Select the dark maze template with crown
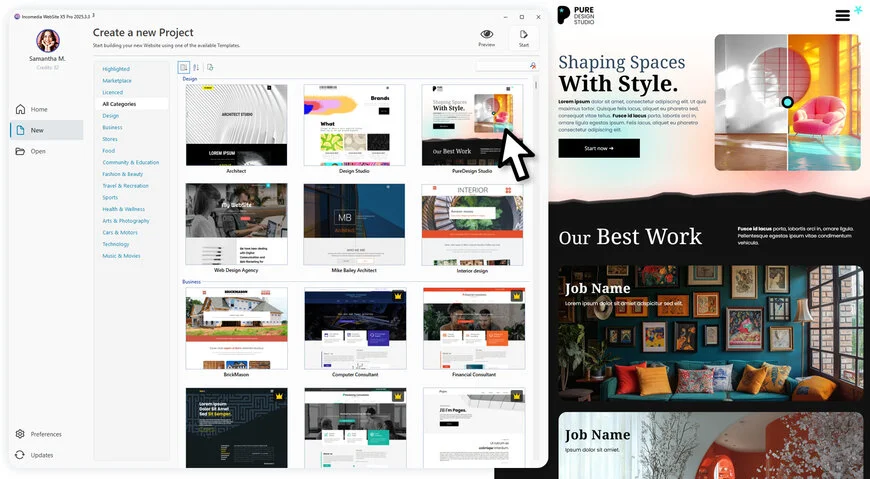870x479 pixels. (236, 427)
